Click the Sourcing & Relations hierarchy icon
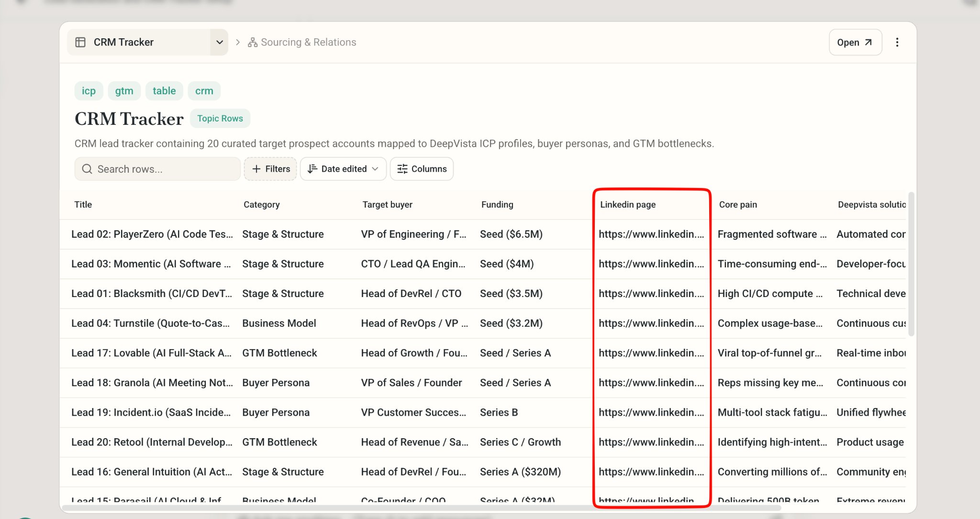The image size is (980, 519). [x=253, y=42]
